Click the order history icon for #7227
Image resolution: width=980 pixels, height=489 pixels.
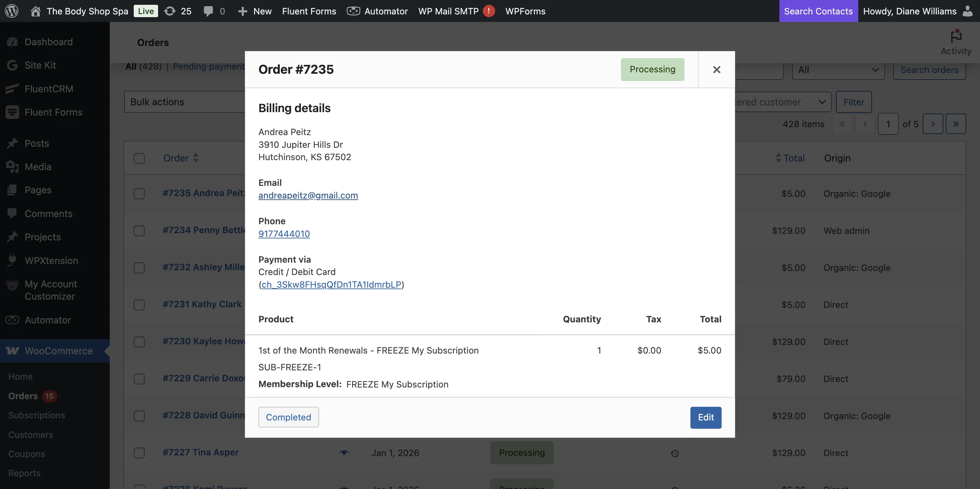[x=674, y=453]
